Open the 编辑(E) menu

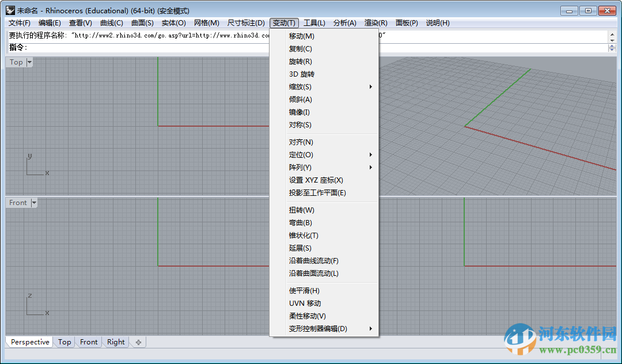[50, 23]
